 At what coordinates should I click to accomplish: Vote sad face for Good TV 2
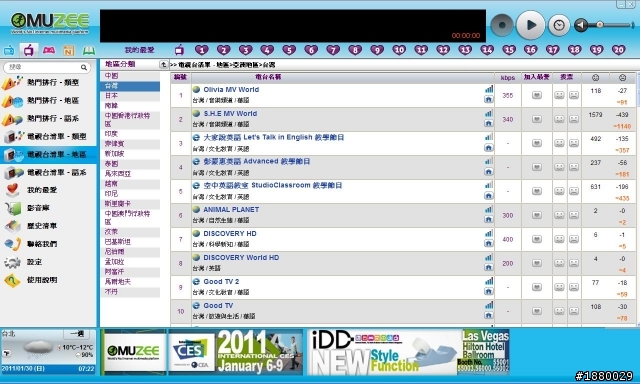click(x=574, y=288)
